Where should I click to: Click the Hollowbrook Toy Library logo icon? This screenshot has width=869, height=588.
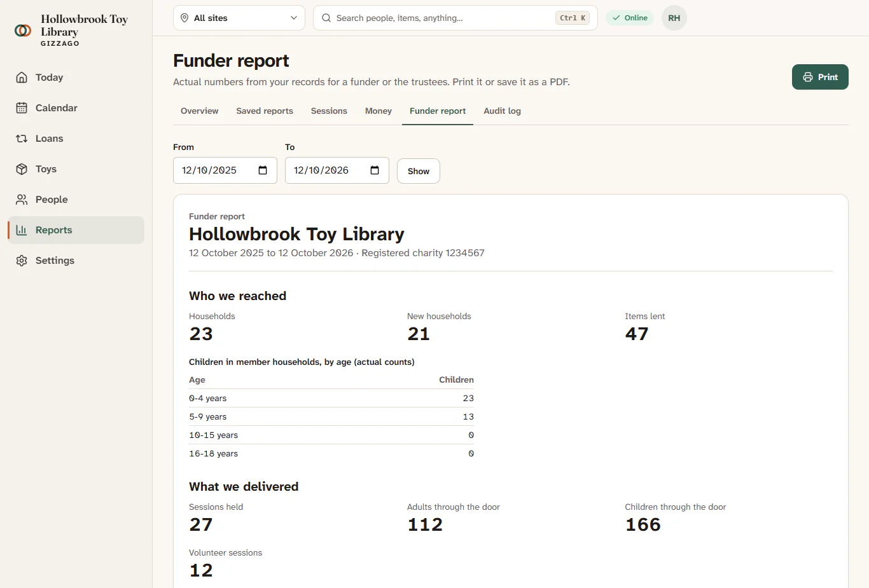click(x=23, y=31)
